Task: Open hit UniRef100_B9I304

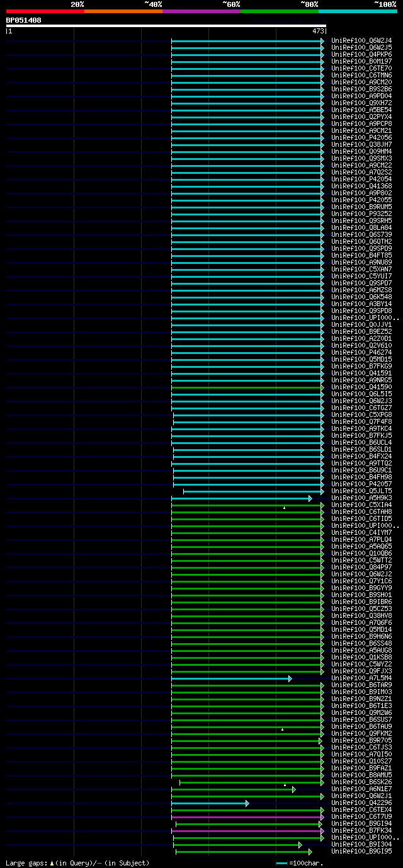Action: coord(361,844)
